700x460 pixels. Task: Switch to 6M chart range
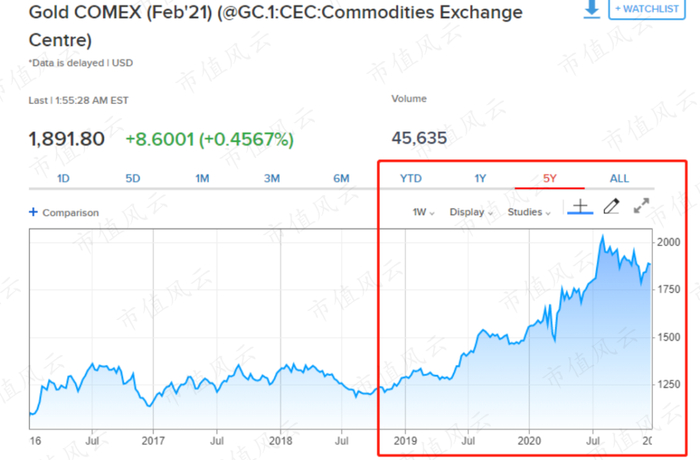[x=341, y=178]
